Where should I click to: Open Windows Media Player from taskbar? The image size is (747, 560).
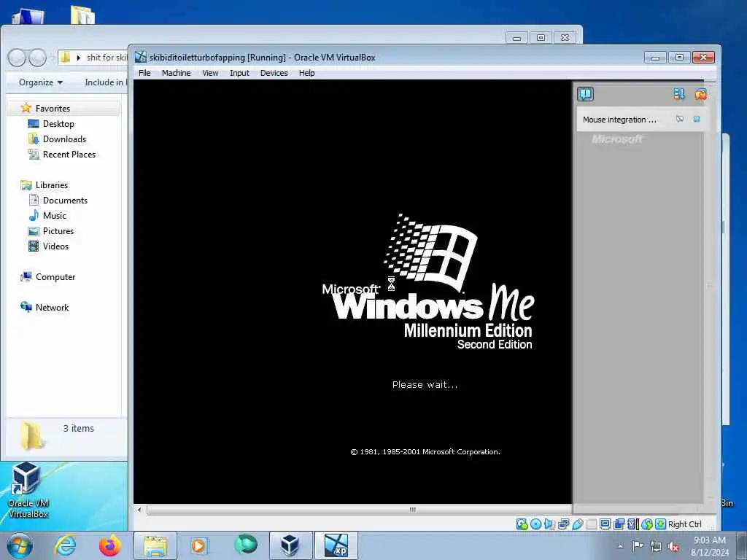[x=200, y=545]
